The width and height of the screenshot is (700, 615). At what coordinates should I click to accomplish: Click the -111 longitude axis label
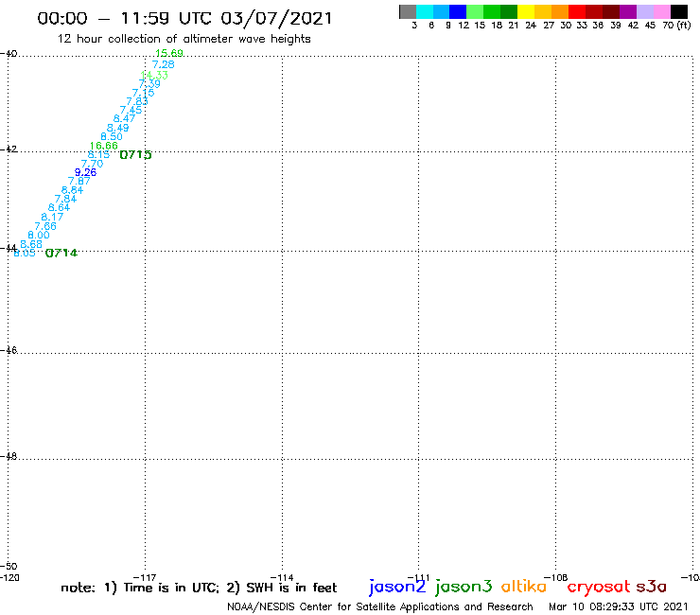(419, 577)
